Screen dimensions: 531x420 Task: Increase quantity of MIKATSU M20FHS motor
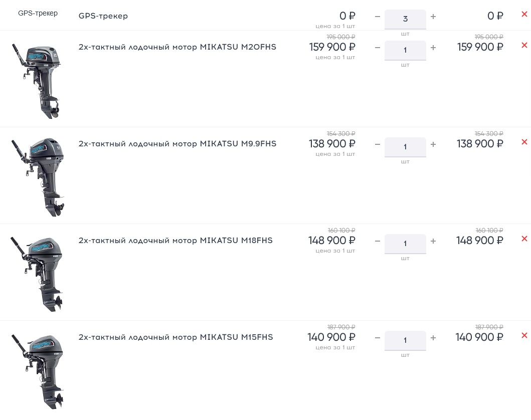coord(433,48)
